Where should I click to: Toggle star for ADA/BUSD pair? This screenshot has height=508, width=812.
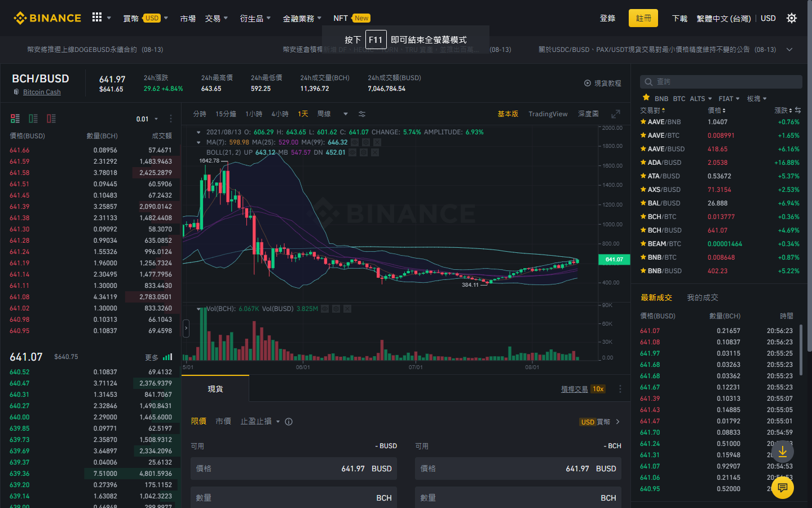click(643, 162)
